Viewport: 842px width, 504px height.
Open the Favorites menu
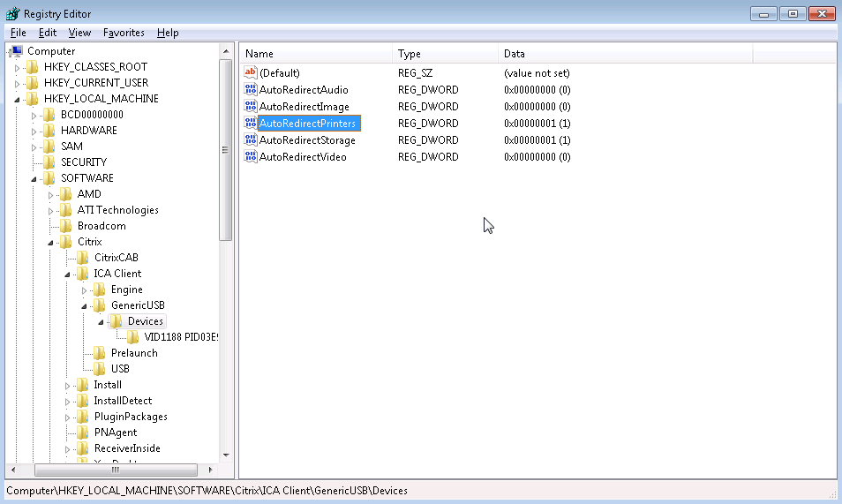point(124,33)
